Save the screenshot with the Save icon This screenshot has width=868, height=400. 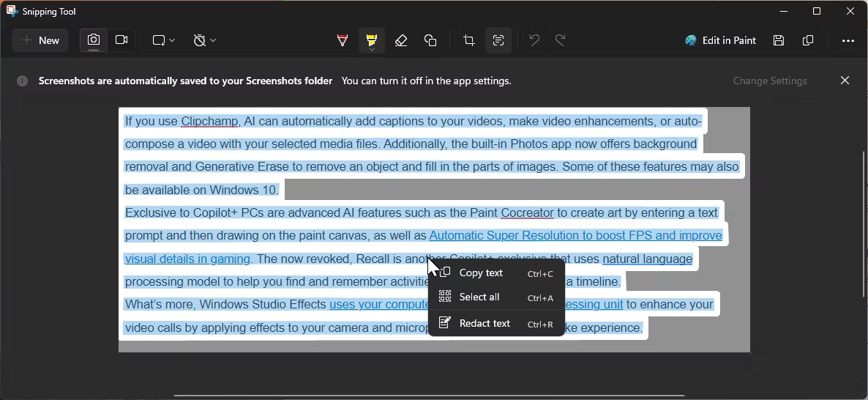(779, 40)
